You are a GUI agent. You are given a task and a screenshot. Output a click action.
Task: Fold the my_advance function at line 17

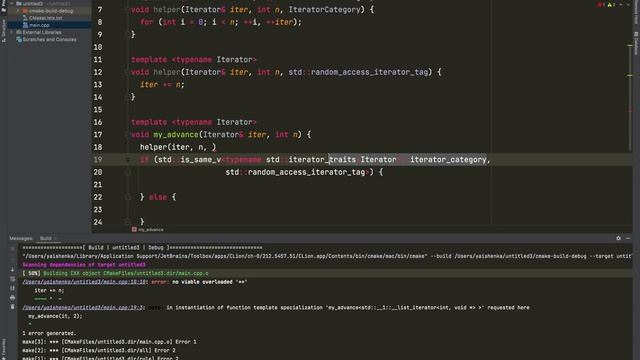(x=127, y=135)
